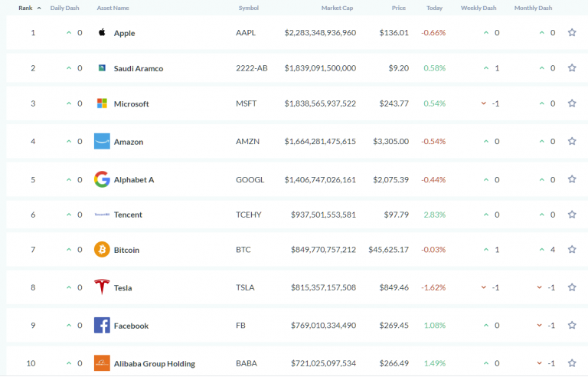Viewport: 588px width, 377px height.
Task: Click the Today column header
Action: click(x=434, y=8)
